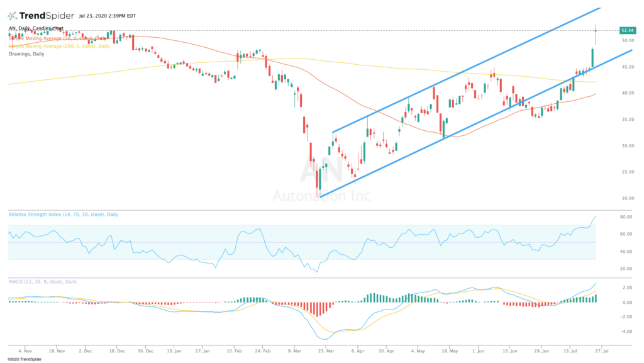
Task: Click the TrendSpider logo icon
Action: coord(13,16)
